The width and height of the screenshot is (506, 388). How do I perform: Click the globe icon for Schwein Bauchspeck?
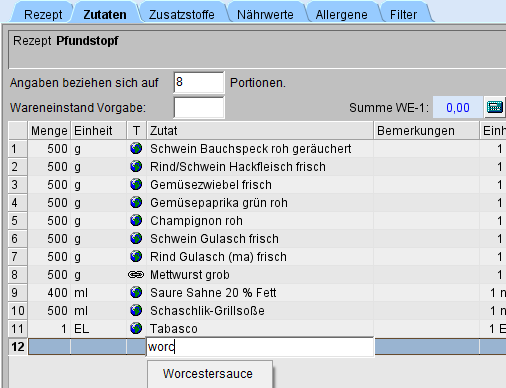tap(136, 148)
